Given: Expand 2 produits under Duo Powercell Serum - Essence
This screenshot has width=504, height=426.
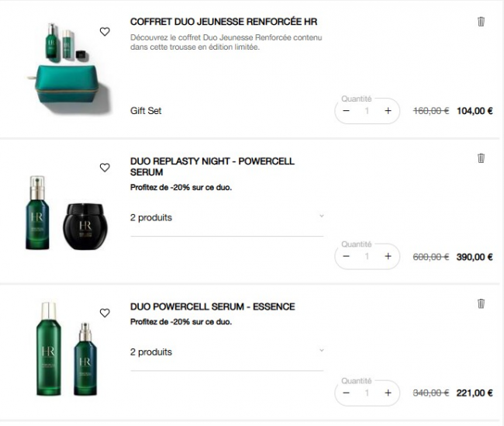Looking at the screenshot, I should pyautogui.click(x=227, y=352).
